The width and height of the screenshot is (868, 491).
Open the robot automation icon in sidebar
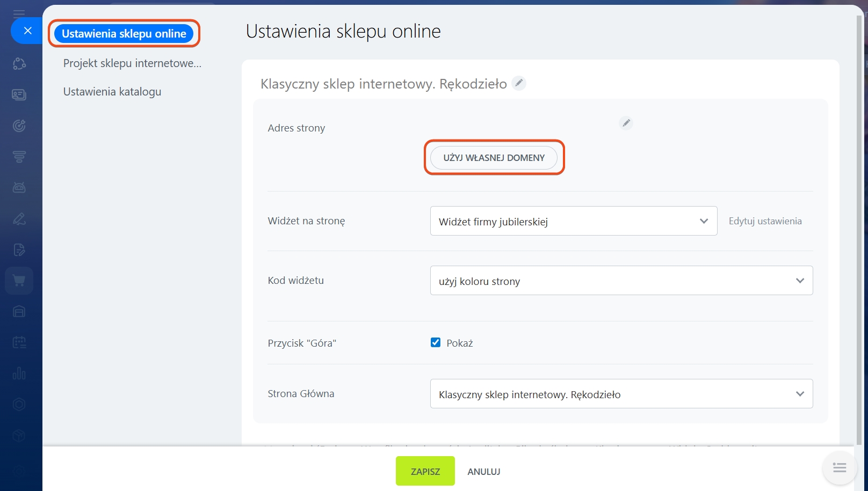(x=19, y=187)
